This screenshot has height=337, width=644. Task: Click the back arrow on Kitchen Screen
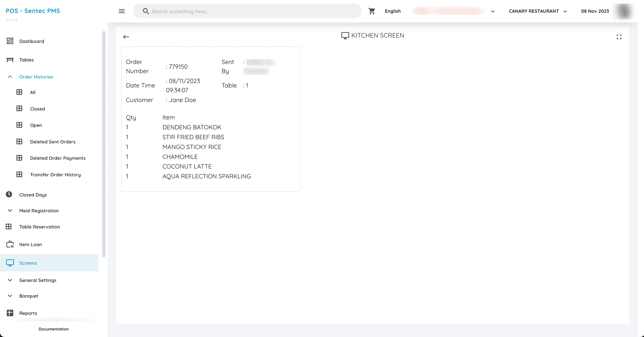click(126, 37)
